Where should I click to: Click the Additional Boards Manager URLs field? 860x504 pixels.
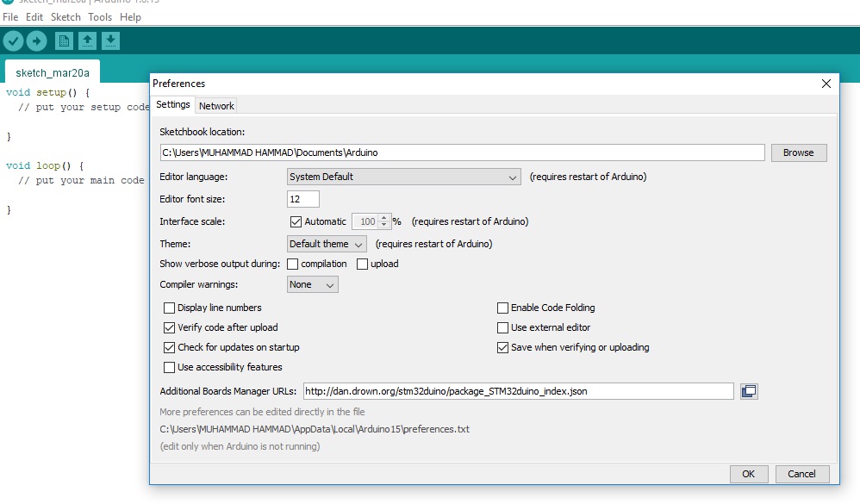pyautogui.click(x=518, y=391)
